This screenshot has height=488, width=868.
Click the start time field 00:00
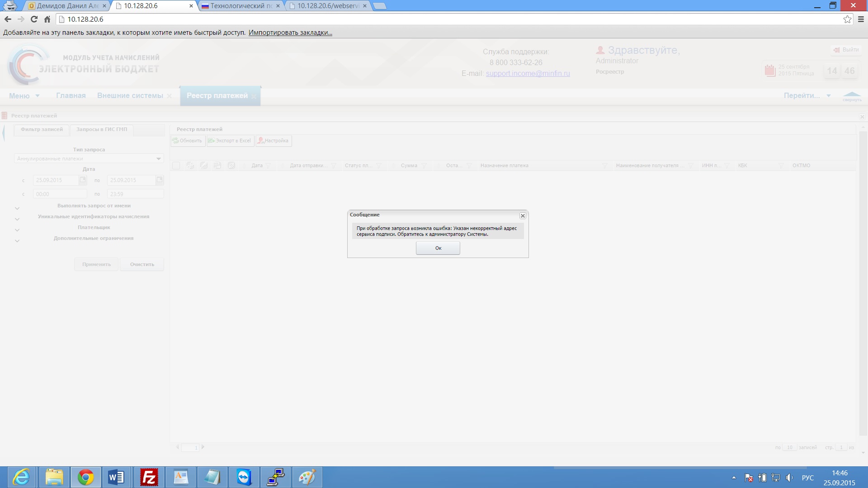(x=60, y=194)
